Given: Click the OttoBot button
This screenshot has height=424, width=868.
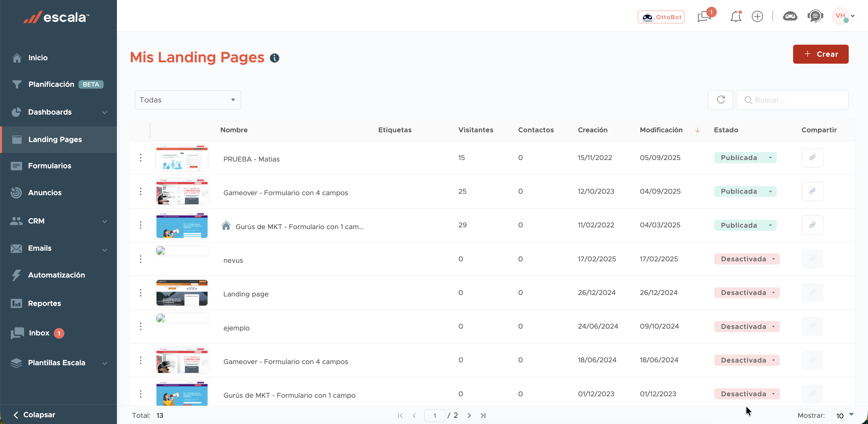Looking at the screenshot, I should (x=660, y=17).
